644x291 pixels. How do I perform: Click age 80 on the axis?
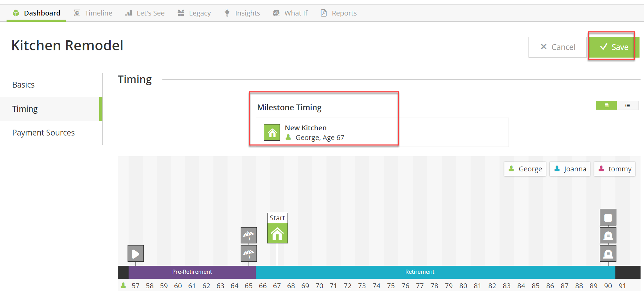pos(463,286)
